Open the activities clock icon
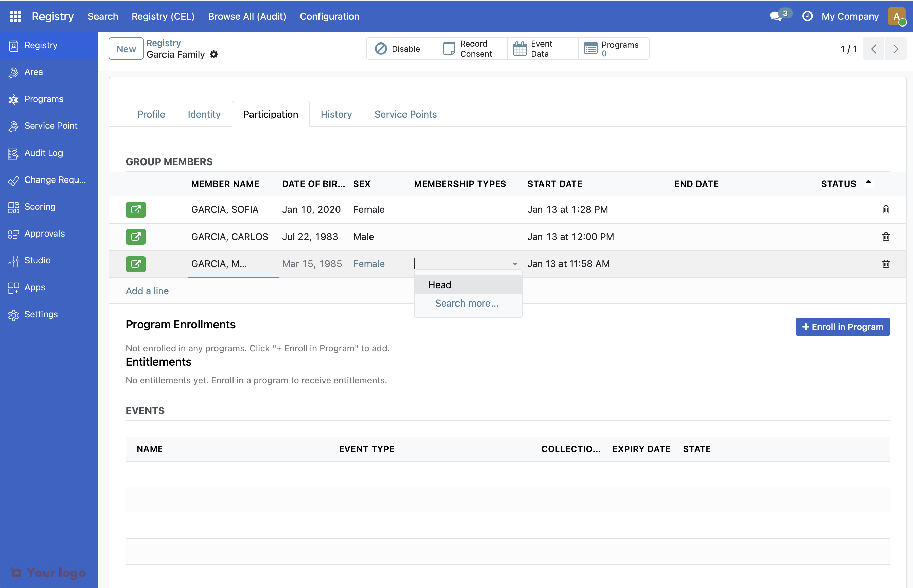913x588 pixels. (x=807, y=16)
